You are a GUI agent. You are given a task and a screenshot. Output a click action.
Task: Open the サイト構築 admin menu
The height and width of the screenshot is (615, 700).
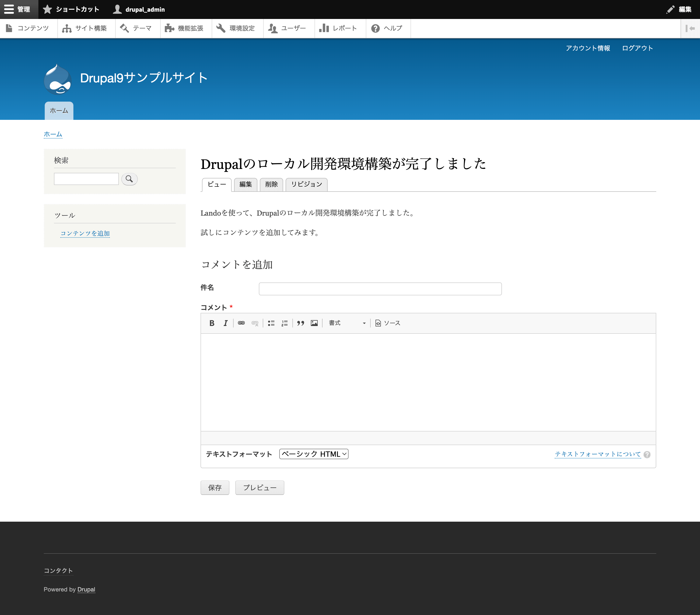(86, 28)
